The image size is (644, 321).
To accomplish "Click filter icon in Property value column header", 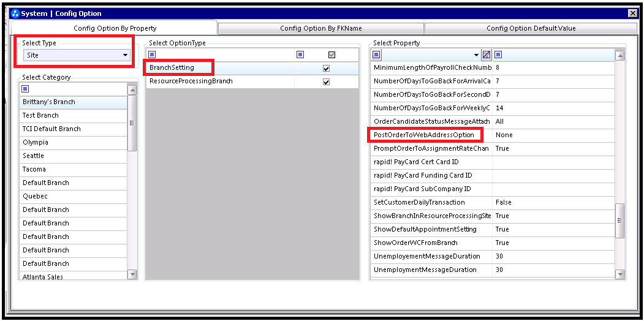I will tap(499, 55).
